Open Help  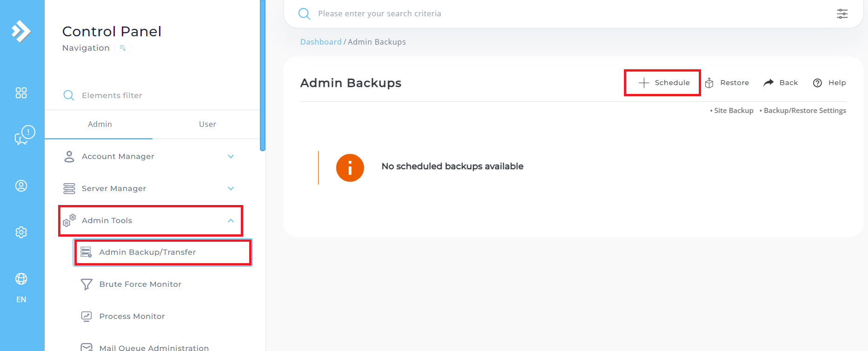[829, 83]
